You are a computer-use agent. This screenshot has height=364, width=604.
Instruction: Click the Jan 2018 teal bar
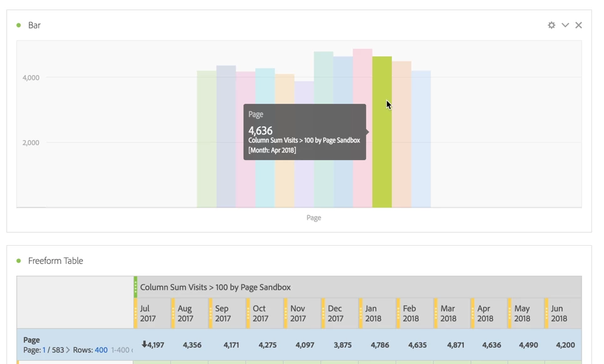324,129
